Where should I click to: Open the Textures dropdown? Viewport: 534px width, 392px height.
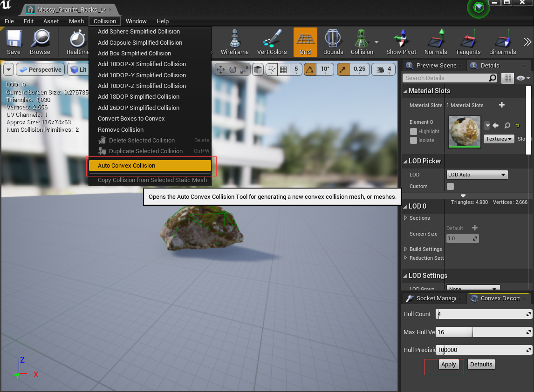(x=499, y=139)
